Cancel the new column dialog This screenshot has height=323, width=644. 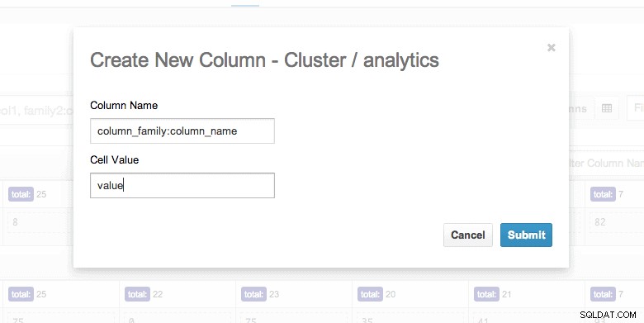click(x=468, y=235)
